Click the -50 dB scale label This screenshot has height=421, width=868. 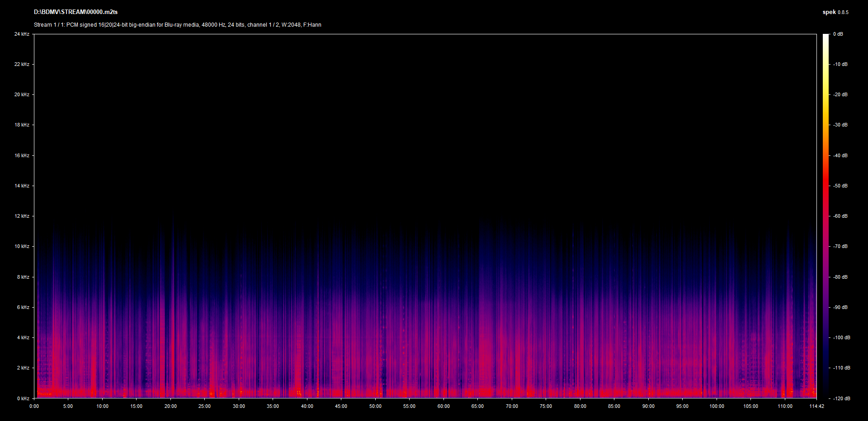coord(840,186)
